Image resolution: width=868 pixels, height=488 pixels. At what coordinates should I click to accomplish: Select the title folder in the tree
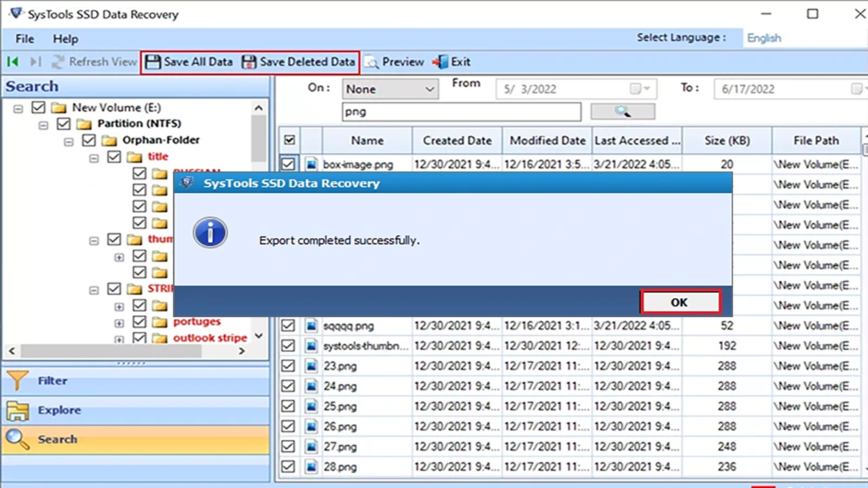point(158,157)
